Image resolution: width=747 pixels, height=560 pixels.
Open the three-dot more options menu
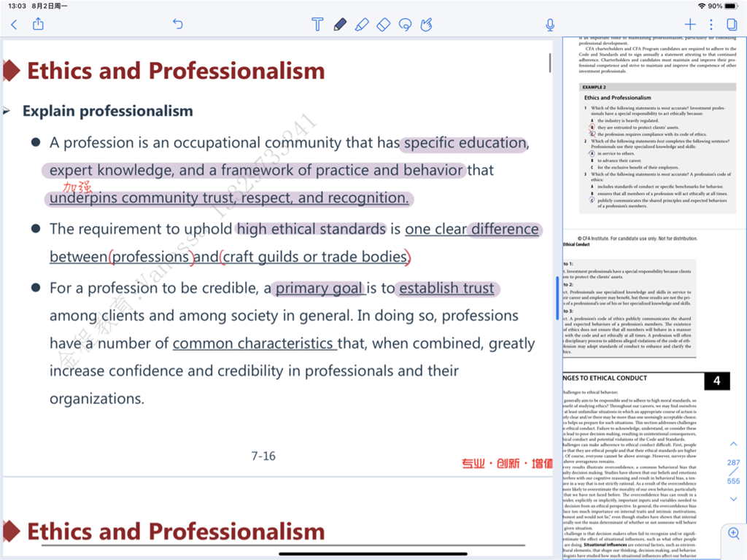point(711,25)
